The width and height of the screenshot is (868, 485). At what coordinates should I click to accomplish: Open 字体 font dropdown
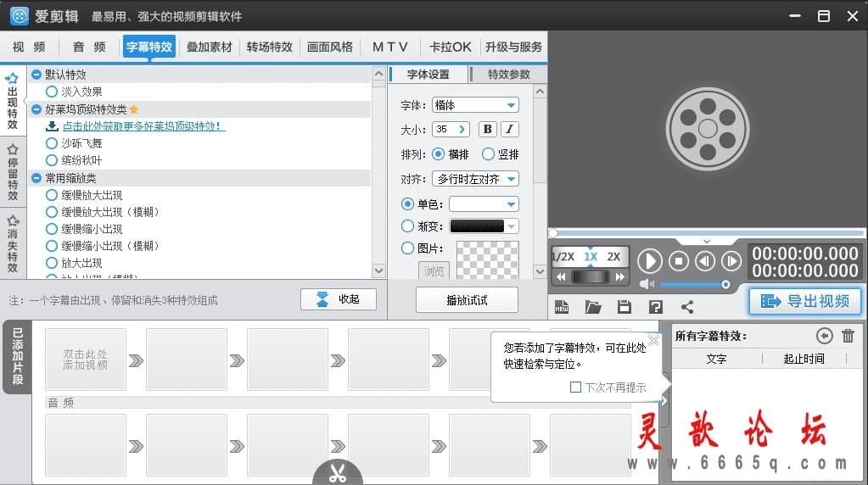click(x=475, y=105)
